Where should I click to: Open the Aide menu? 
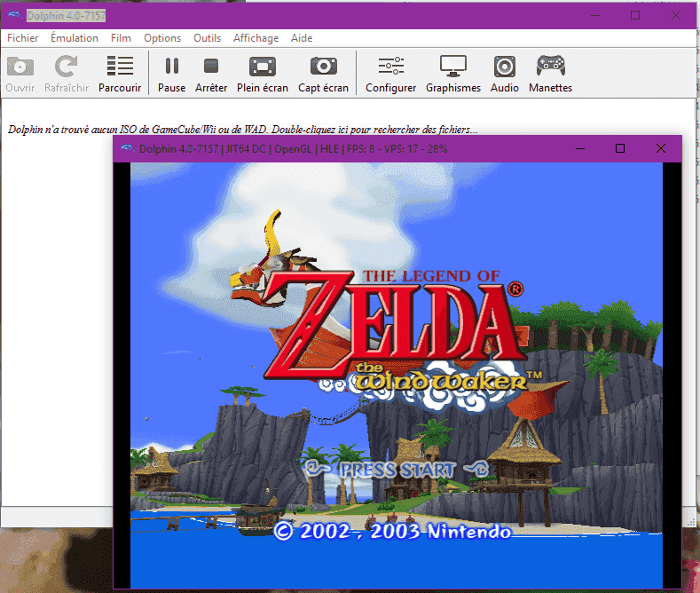[x=302, y=38]
